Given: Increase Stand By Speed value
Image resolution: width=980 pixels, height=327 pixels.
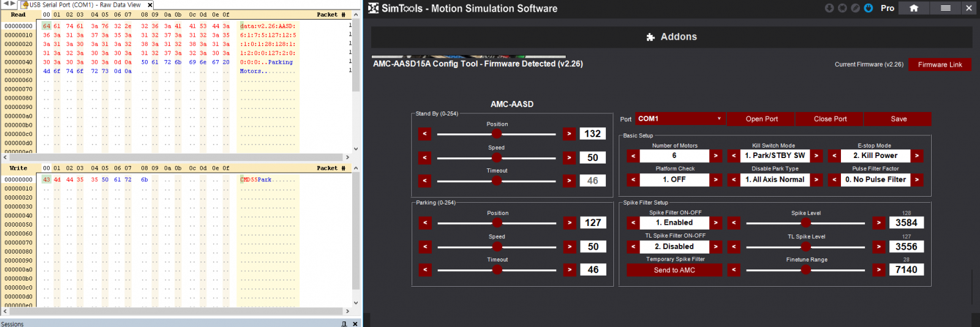Looking at the screenshot, I should pyautogui.click(x=569, y=157).
